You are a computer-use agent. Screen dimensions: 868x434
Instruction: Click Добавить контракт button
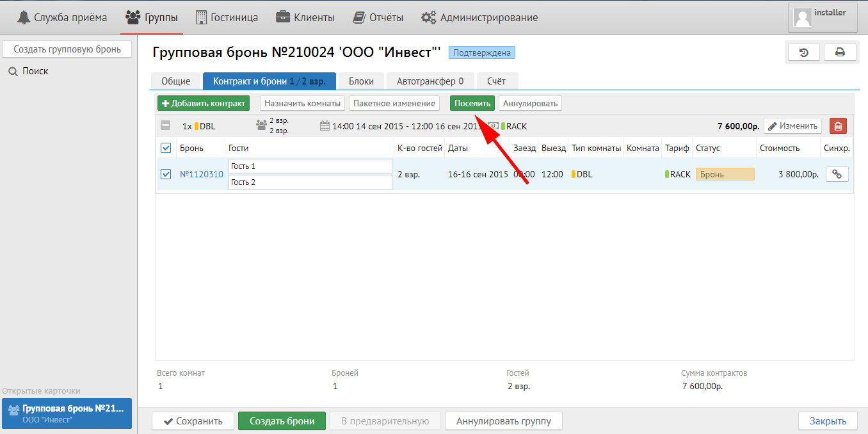click(203, 103)
